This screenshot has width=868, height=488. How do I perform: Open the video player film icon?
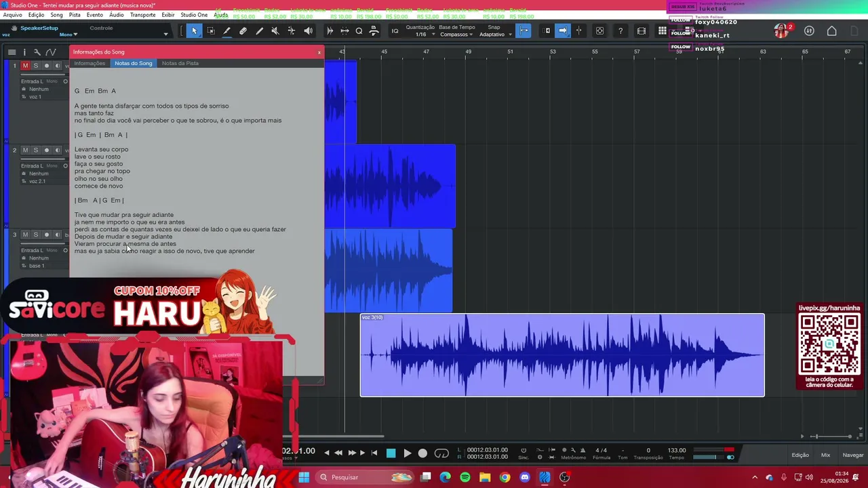[x=642, y=30]
